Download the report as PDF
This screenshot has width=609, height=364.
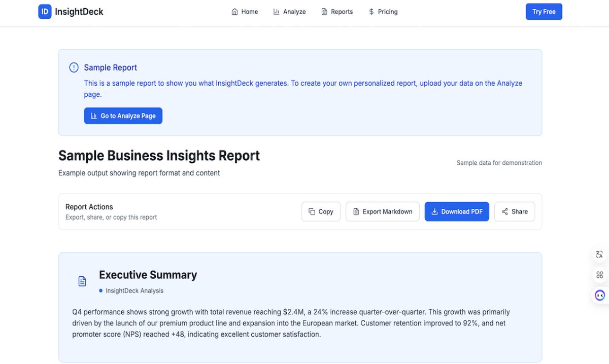pos(457,211)
